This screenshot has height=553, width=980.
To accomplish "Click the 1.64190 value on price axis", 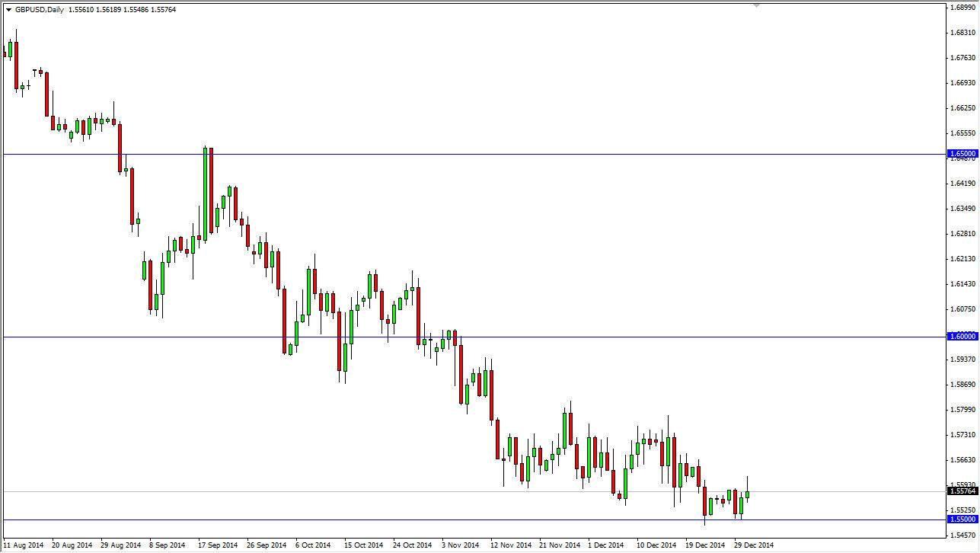I will pyautogui.click(x=963, y=184).
